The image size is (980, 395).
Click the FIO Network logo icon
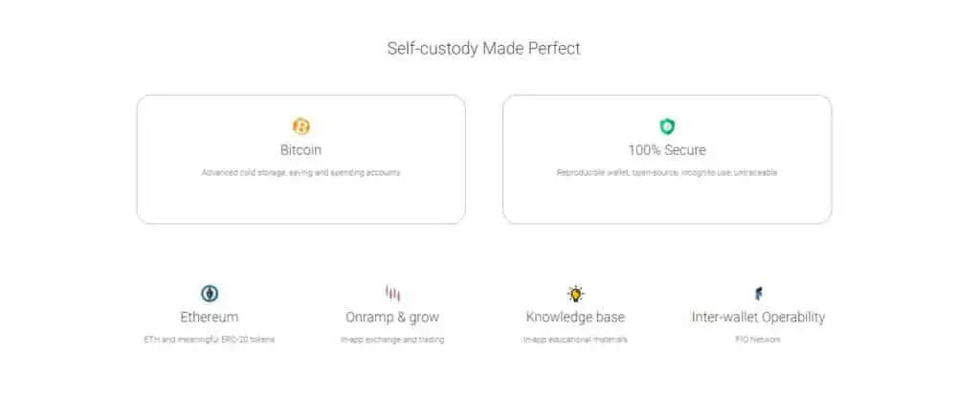(758, 293)
